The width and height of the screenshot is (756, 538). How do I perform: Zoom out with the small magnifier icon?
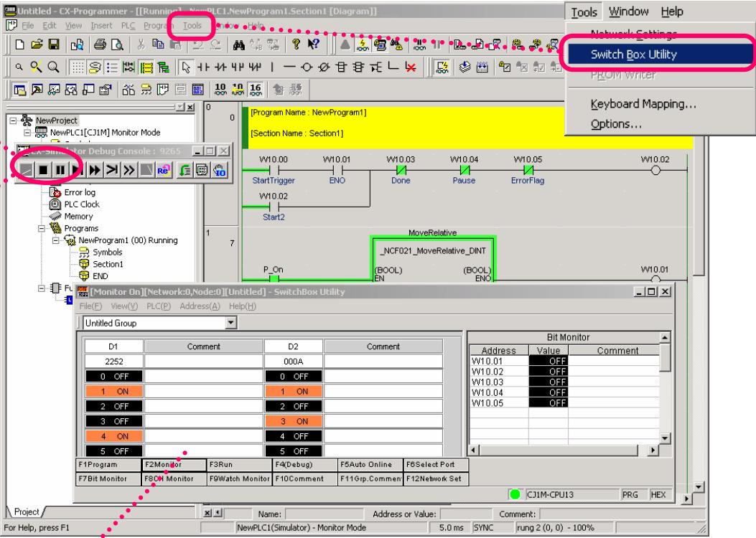click(x=19, y=67)
